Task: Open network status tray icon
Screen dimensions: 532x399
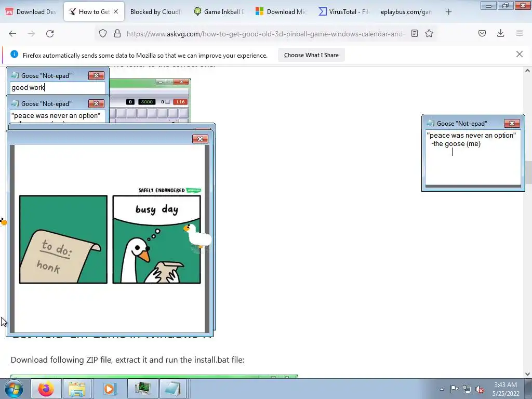Action: coord(467,389)
